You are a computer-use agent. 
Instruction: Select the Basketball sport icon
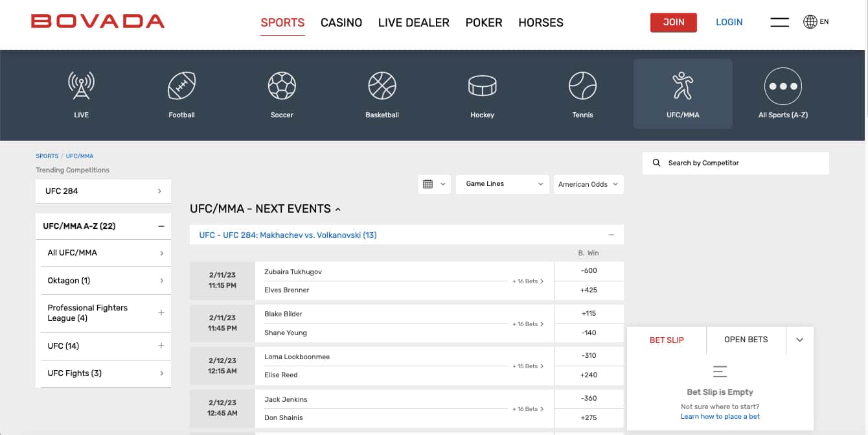(x=382, y=86)
